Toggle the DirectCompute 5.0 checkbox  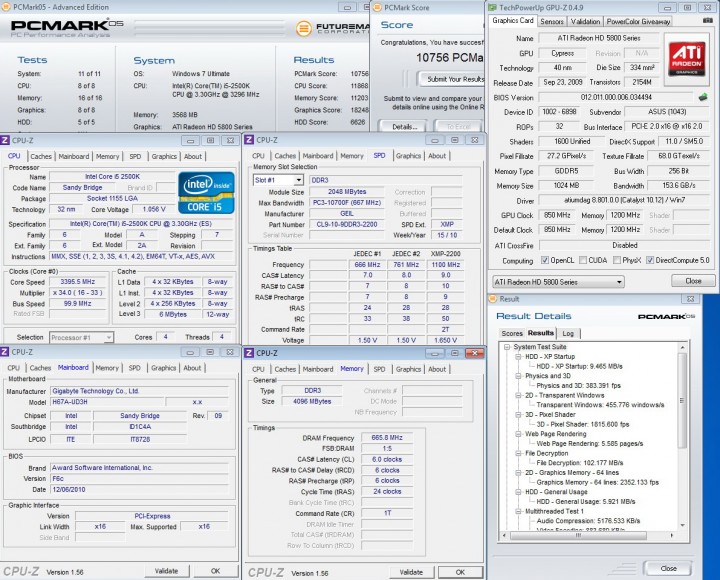[650, 260]
